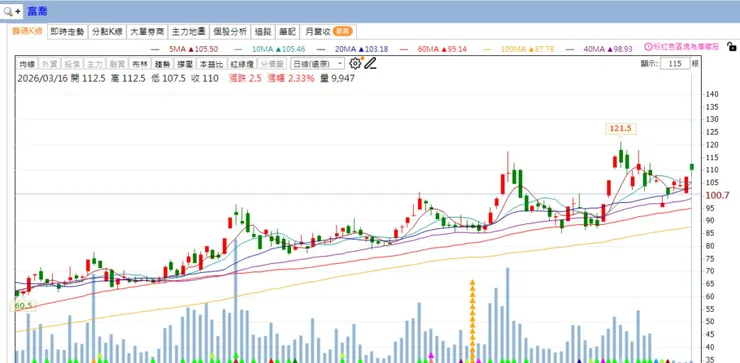Viewport: 740px width, 363px height.
Task: Toggle 撐壓 support resistance overlay
Action: click(x=185, y=64)
